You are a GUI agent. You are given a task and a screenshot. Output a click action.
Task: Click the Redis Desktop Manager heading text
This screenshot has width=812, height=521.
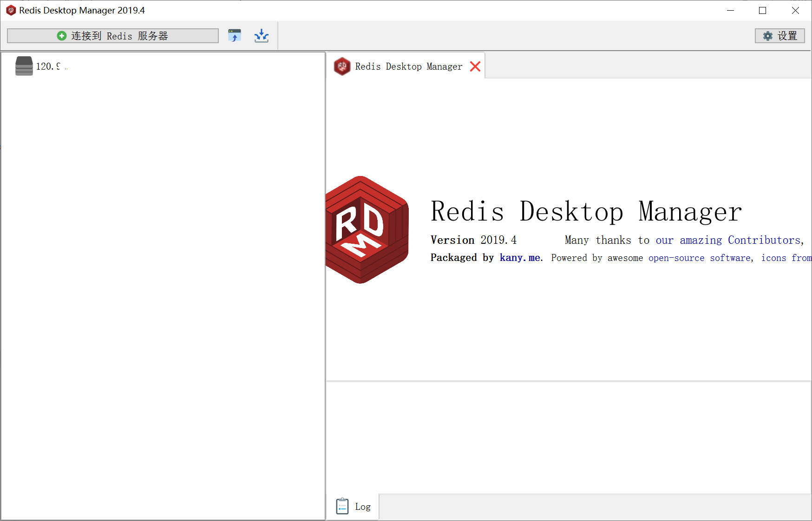[x=586, y=212]
